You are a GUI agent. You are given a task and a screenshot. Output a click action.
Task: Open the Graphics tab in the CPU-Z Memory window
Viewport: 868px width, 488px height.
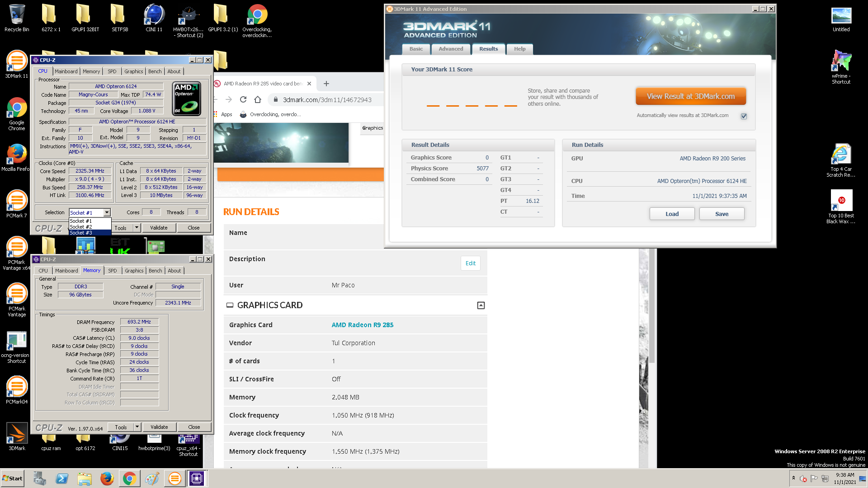coord(134,271)
